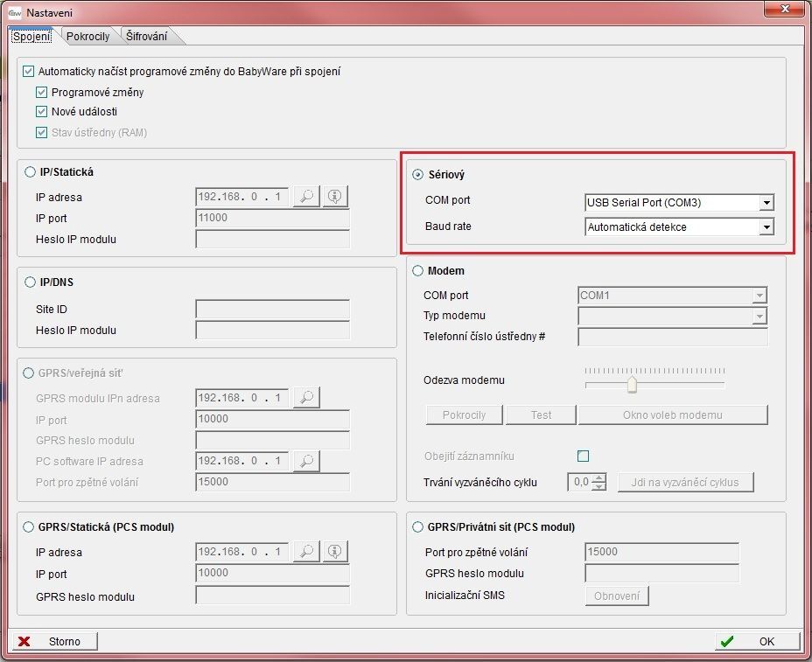Viewport: 812px width, 662px height.
Task: Switch to the Pokrocily tab
Action: (87, 37)
